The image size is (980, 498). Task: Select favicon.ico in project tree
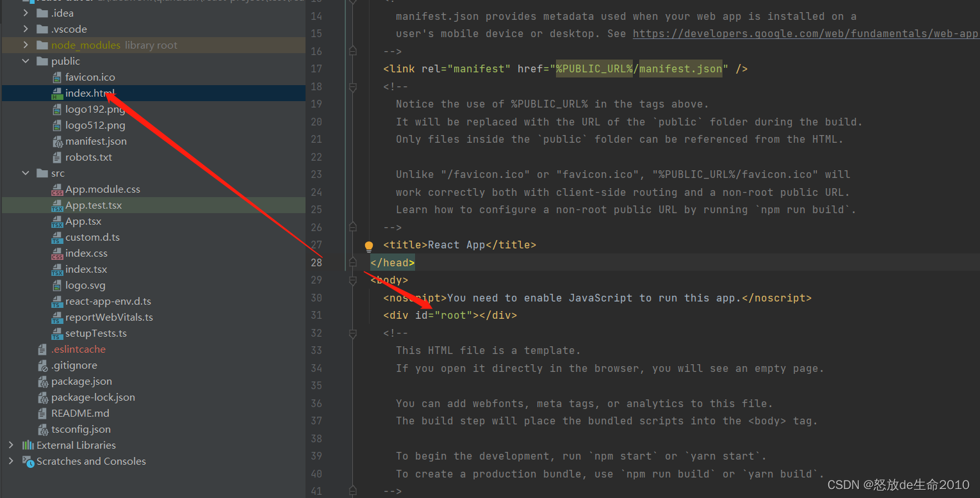(x=90, y=77)
